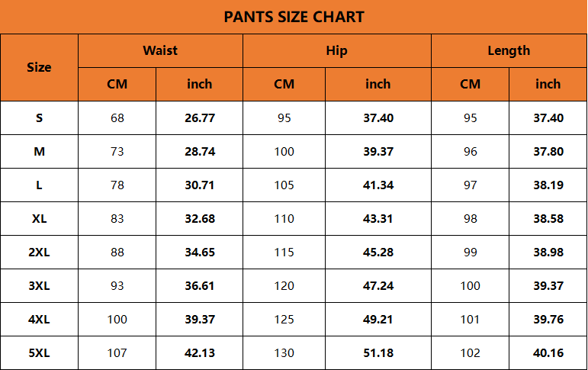
Task: Click the PANTS SIZE CHART title
Action: pos(294,17)
